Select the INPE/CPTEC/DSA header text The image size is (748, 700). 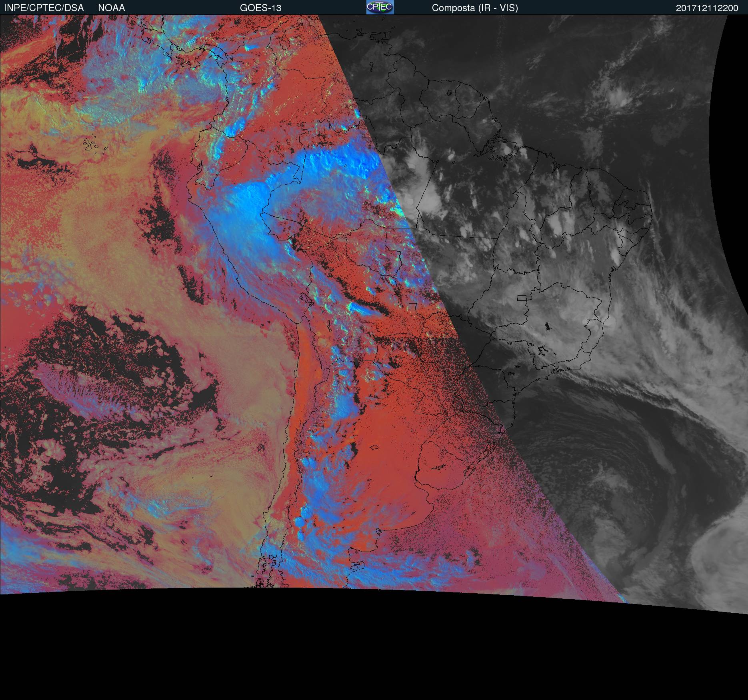pos(44,8)
